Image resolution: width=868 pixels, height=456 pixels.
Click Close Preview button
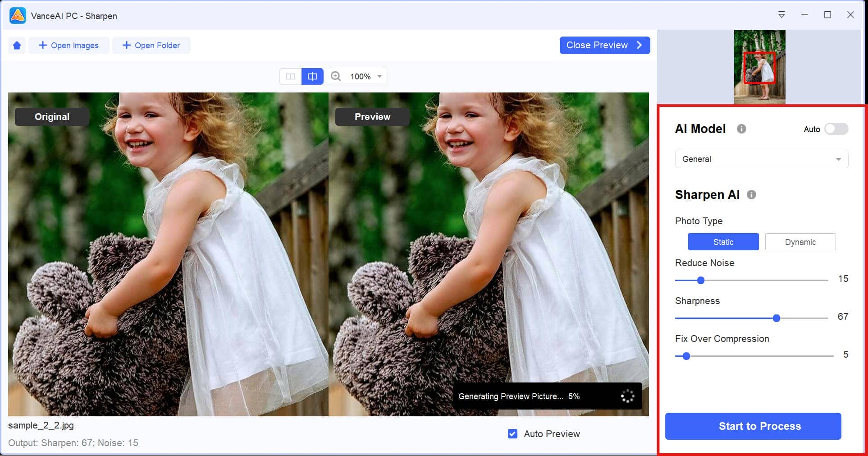coord(605,45)
